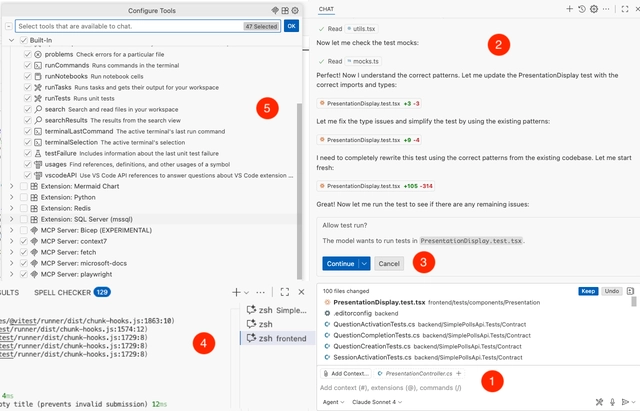The image size is (640, 411).
Task: Click the Configure Tools wrench icon in chat input
Action: pyautogui.click(x=599, y=402)
